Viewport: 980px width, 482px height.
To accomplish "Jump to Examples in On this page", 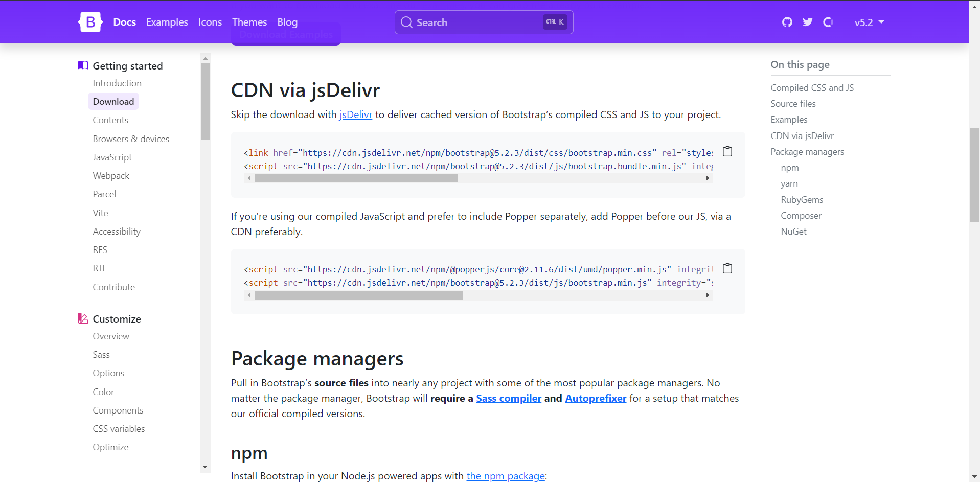I will [789, 120].
